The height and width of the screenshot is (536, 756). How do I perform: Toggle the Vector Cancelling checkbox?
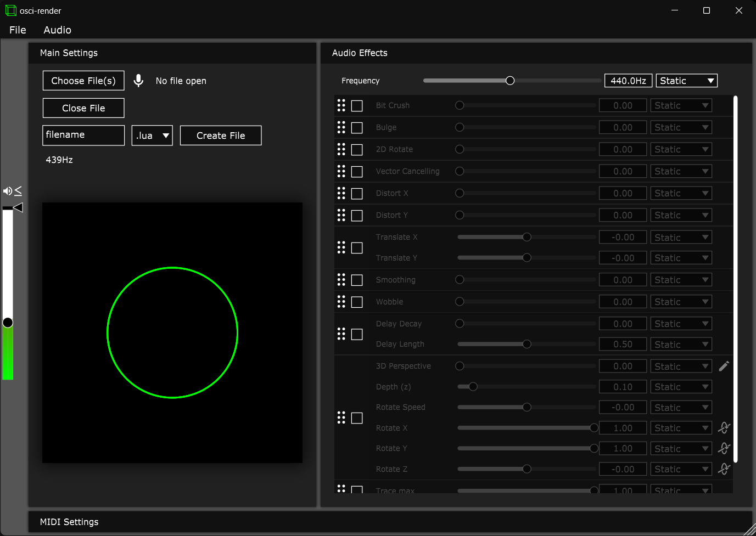coord(357,172)
